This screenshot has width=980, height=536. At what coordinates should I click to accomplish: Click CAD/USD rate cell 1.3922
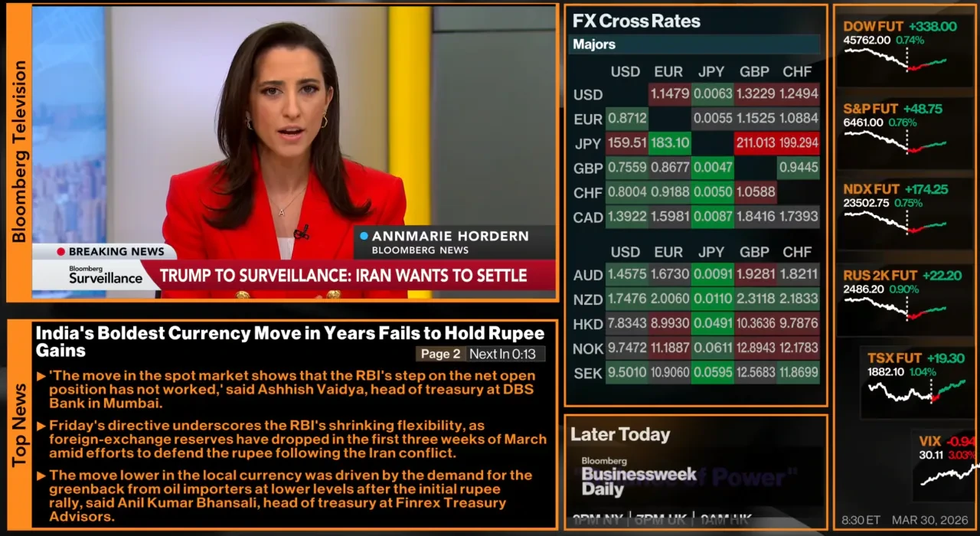[x=627, y=217]
